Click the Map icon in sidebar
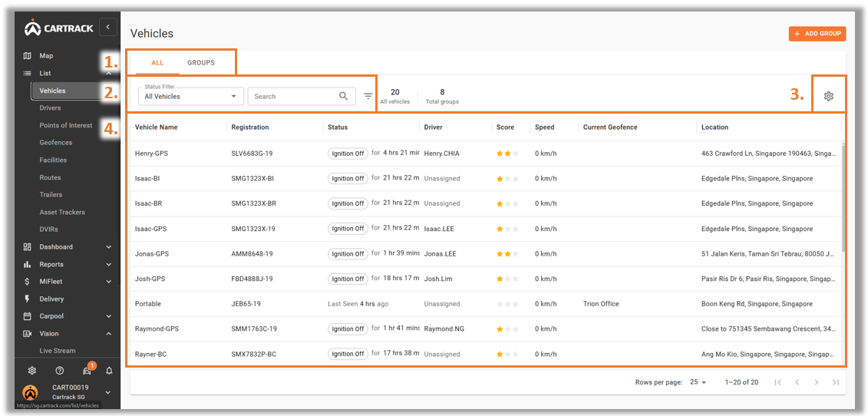 point(27,56)
